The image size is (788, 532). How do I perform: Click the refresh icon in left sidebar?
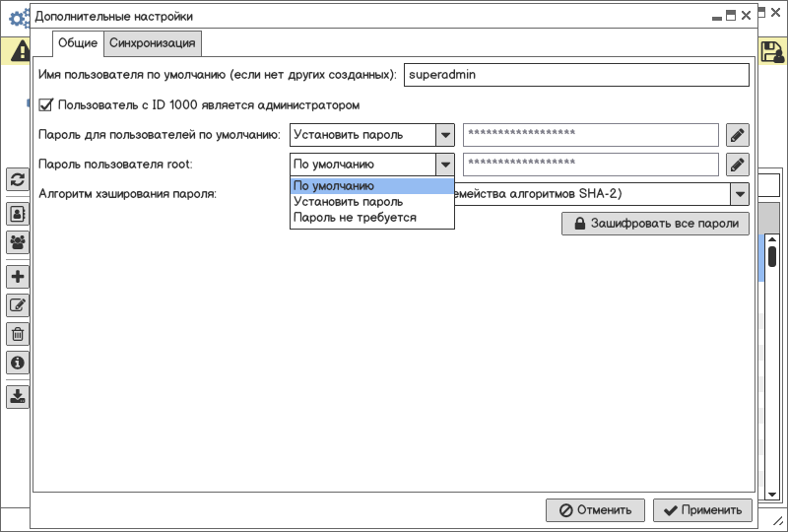(18, 179)
